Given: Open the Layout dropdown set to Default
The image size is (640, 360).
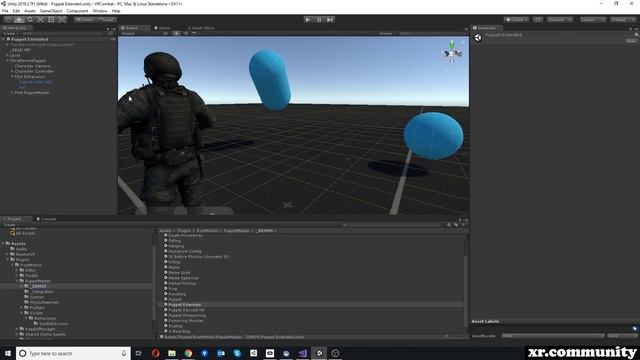Looking at the screenshot, I should coord(622,20).
